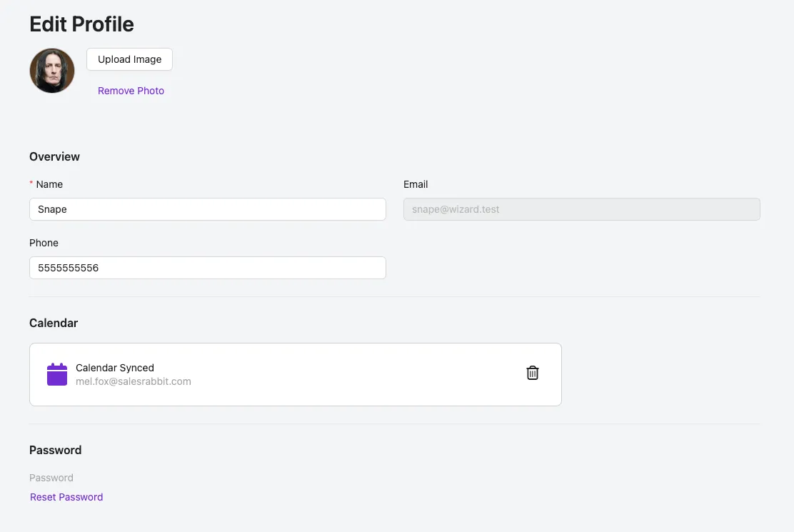Click the Password section heading
Screen dimensions: 794x532
tap(55, 450)
